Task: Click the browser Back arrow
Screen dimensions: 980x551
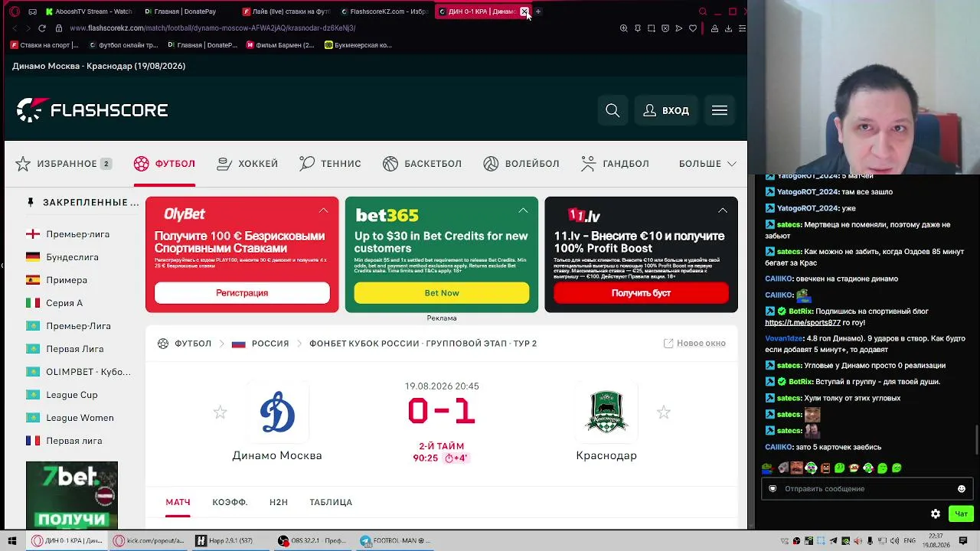Action: 14,28
